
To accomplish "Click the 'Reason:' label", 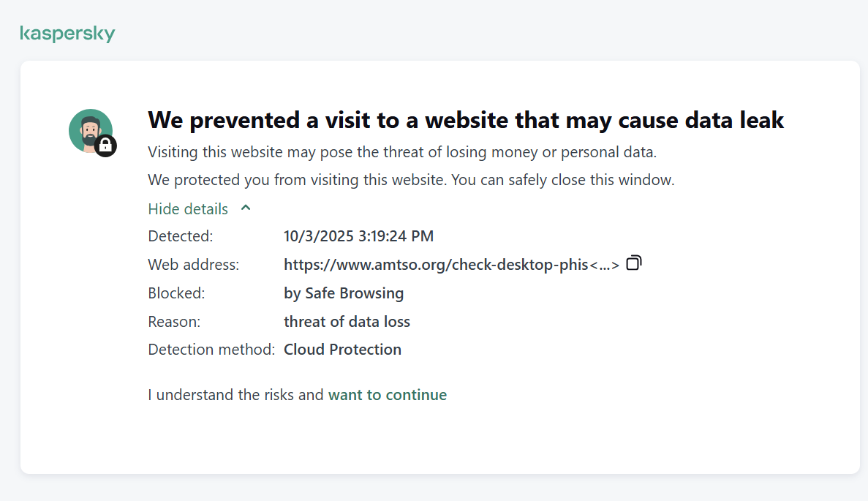I will tap(174, 322).
